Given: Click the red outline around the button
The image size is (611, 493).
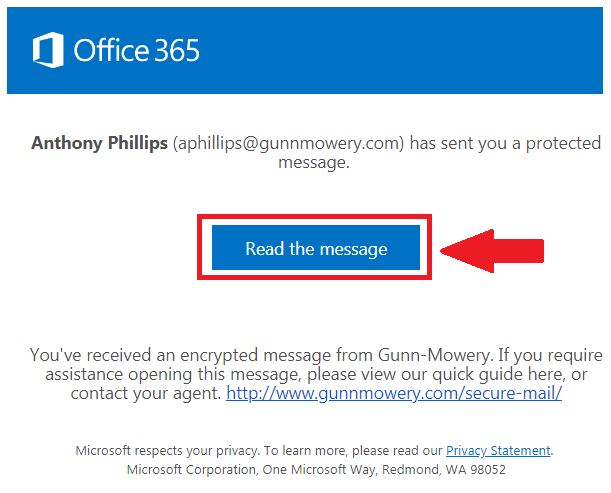Looking at the screenshot, I should pos(314,217).
